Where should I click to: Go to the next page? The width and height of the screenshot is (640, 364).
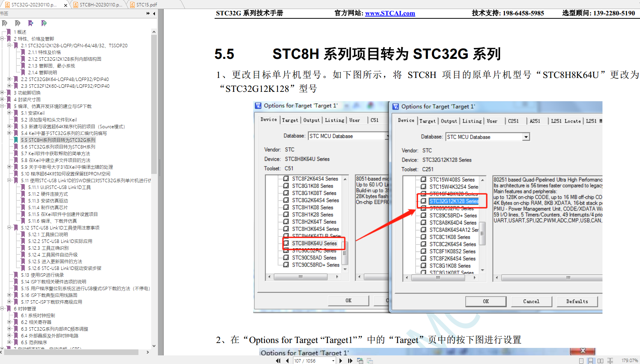click(x=341, y=361)
